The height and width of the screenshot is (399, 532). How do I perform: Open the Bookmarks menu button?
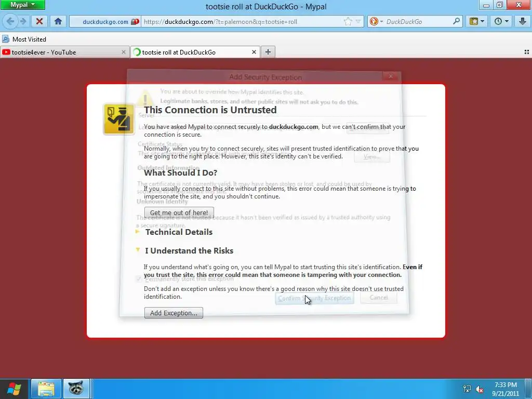pyautogui.click(x=477, y=22)
